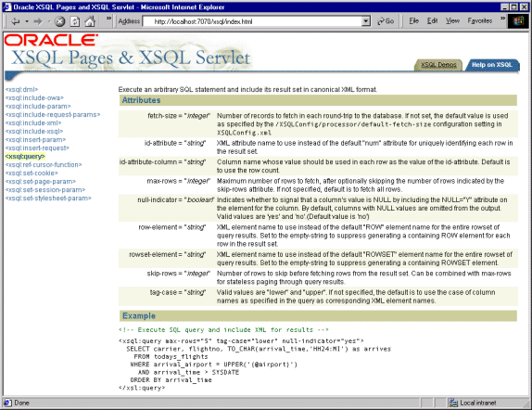Click the Internet Explorer title bar icon
532x410 pixels.
point(6,7)
